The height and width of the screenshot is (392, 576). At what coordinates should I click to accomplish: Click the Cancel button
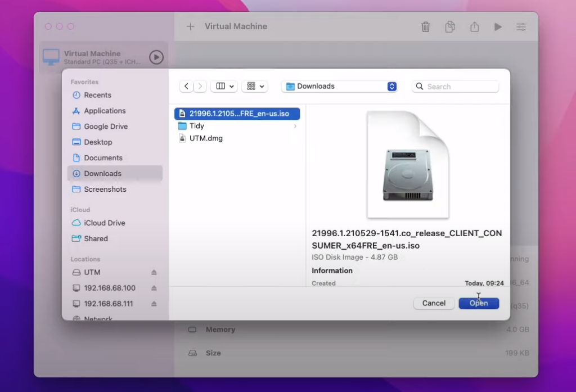[x=434, y=303]
